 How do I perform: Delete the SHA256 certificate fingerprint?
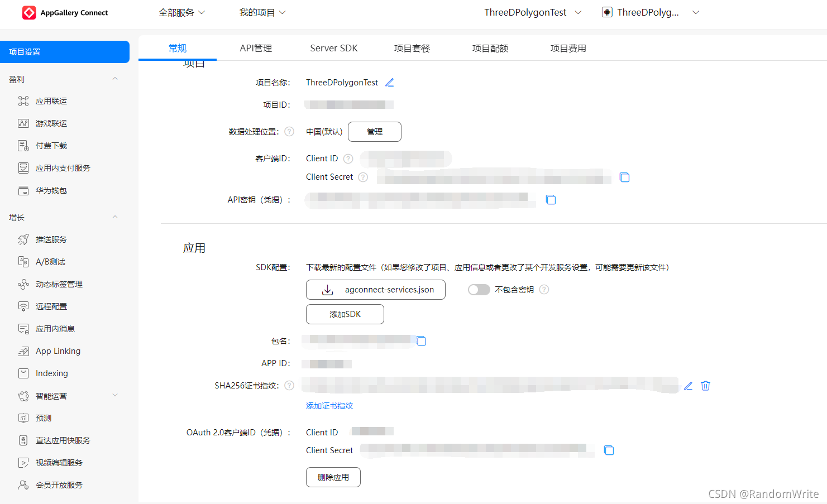pyautogui.click(x=706, y=386)
